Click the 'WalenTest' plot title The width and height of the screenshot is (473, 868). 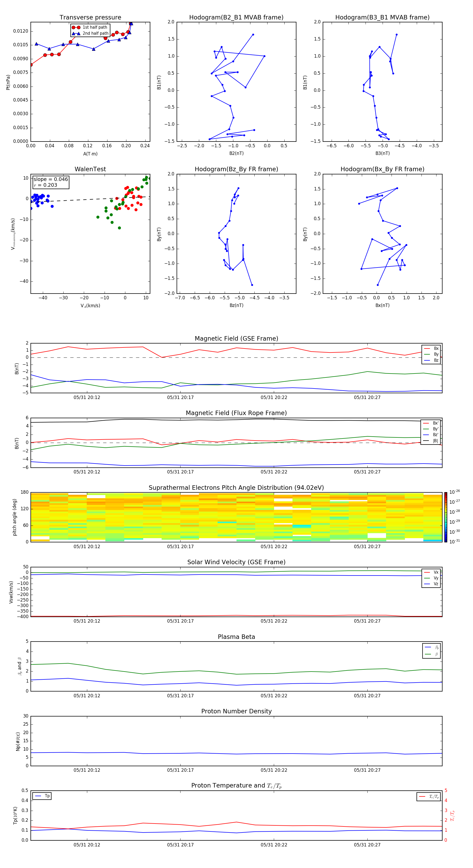[x=90, y=169]
